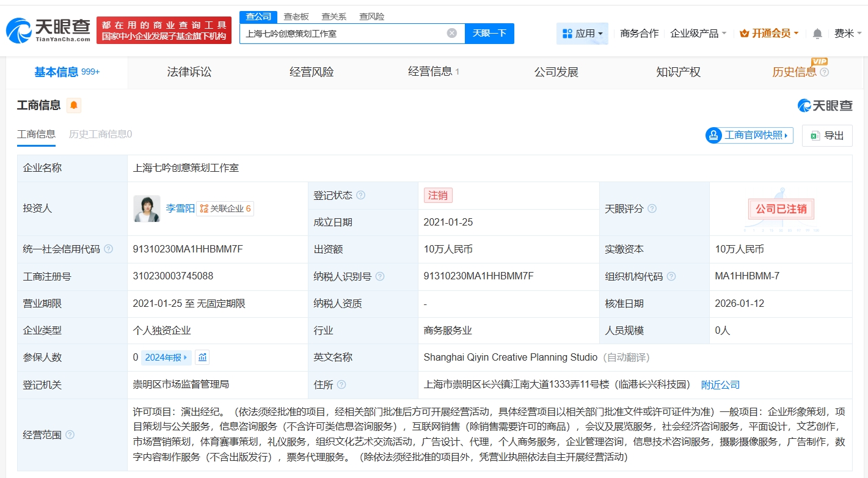
Task: Switch to the 法律诉讼 tab
Action: point(189,72)
